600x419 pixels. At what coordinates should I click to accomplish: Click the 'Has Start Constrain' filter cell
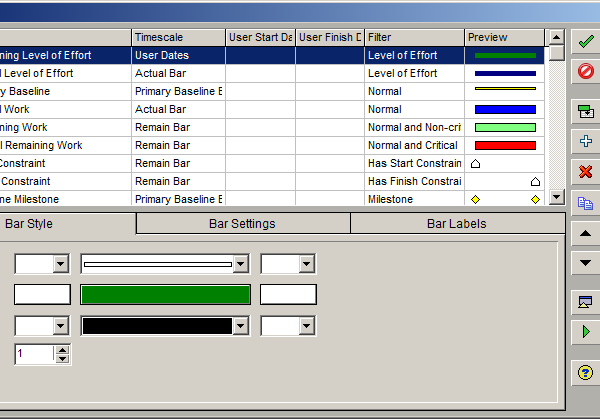414,163
